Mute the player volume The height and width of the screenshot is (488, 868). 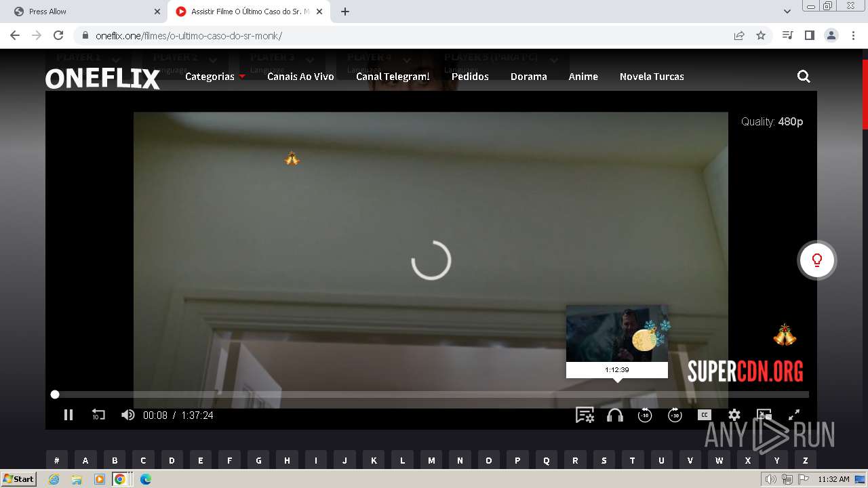pyautogui.click(x=127, y=415)
